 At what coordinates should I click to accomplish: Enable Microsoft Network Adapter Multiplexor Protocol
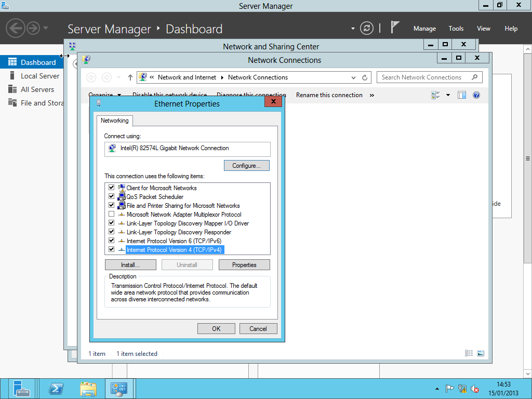tap(111, 214)
